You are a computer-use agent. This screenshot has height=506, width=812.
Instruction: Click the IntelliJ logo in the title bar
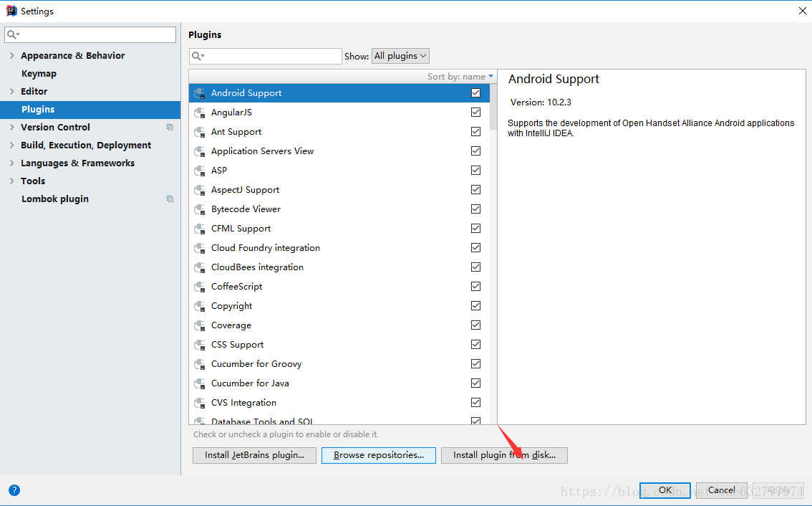[11, 11]
